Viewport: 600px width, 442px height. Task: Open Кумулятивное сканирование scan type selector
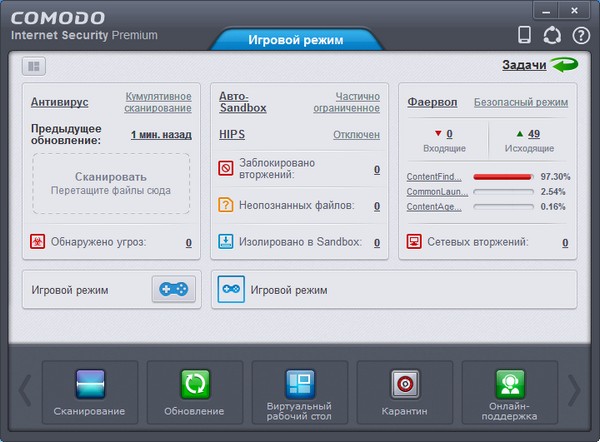pos(158,102)
